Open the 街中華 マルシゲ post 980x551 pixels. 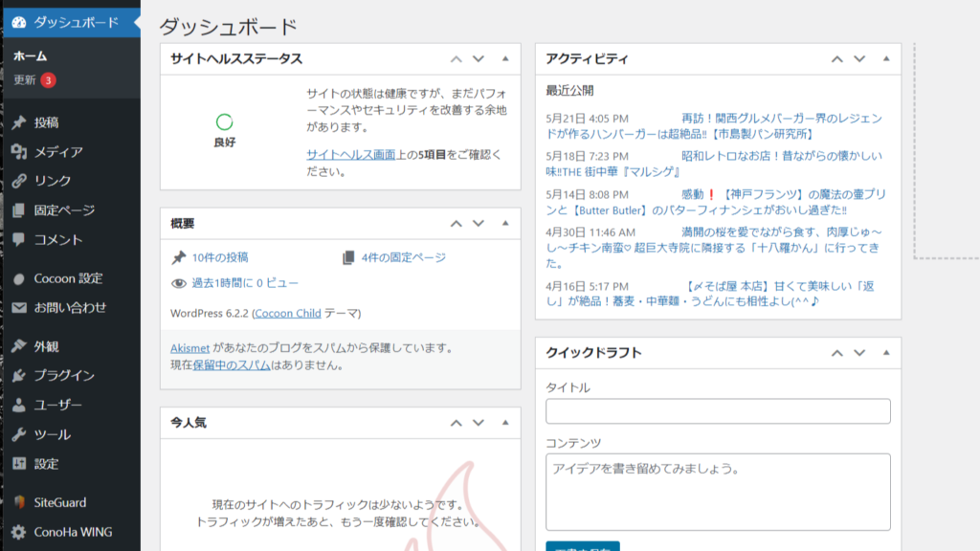(x=714, y=164)
